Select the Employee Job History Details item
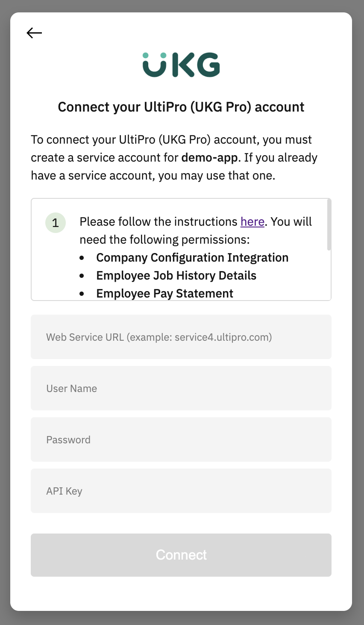 [176, 275]
